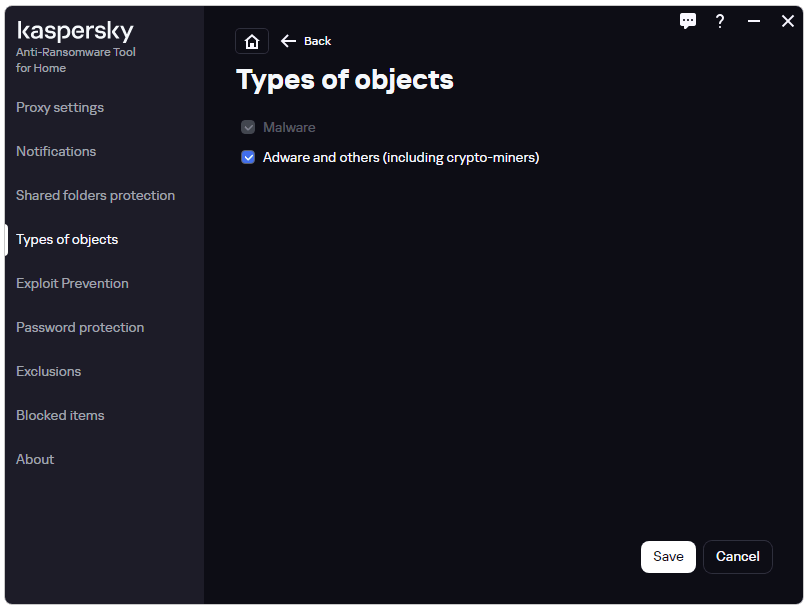Click the disabled Malware checkbox

pyautogui.click(x=248, y=127)
